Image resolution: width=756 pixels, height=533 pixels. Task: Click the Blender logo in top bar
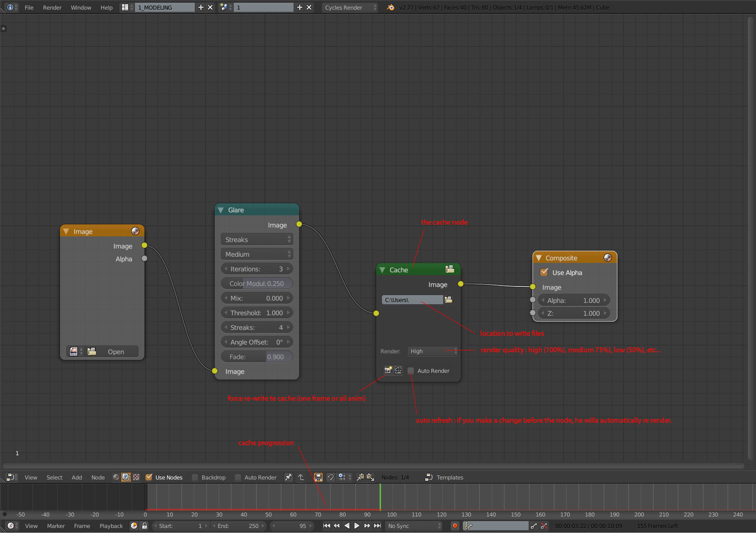point(391,7)
